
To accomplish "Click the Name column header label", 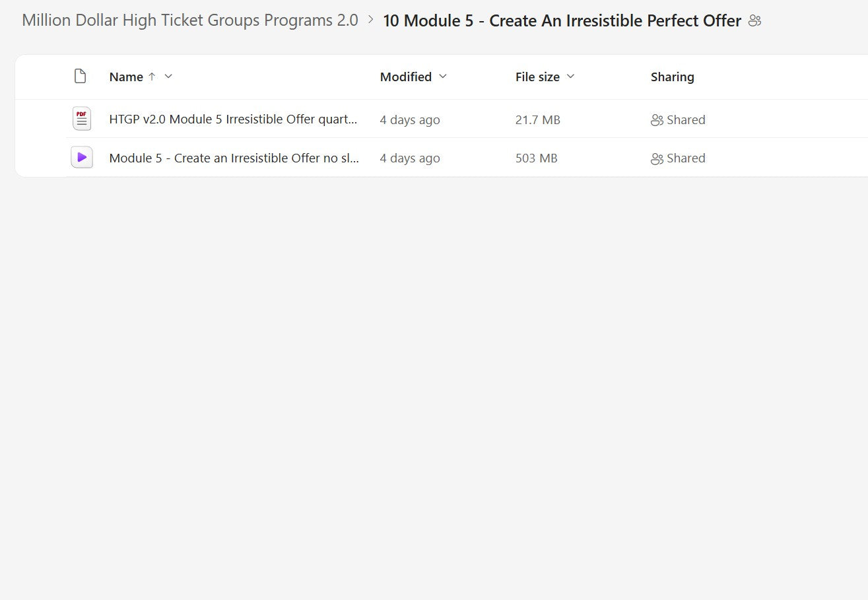I will pyautogui.click(x=126, y=77).
